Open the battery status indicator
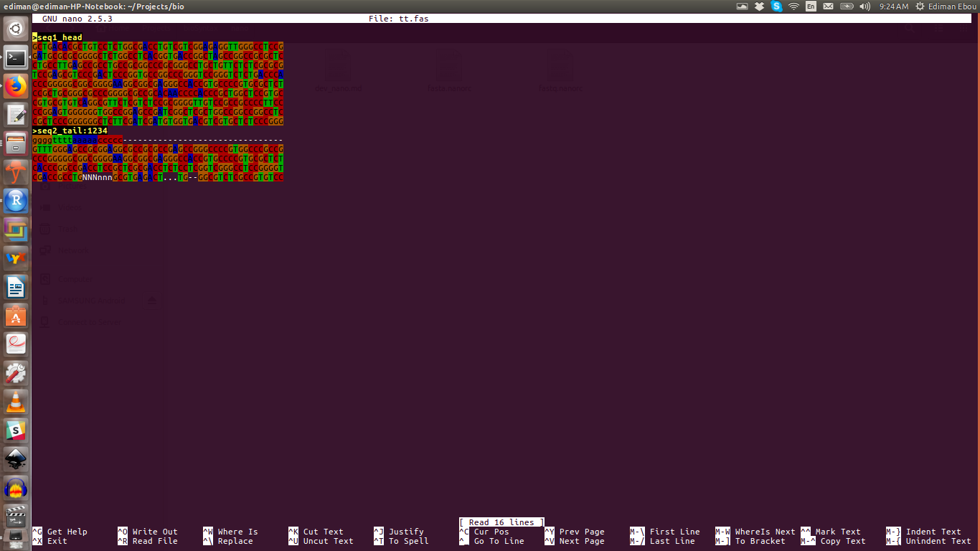This screenshot has height=551, width=980. pyautogui.click(x=846, y=6)
